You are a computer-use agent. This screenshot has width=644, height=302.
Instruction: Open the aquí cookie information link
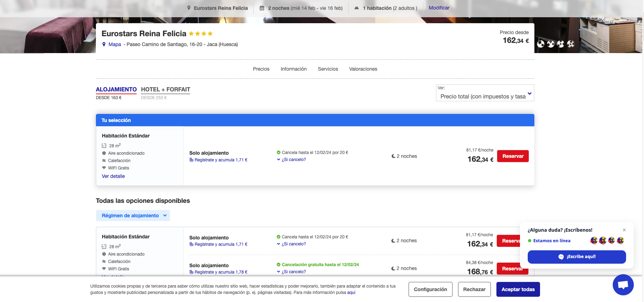[x=351, y=293]
